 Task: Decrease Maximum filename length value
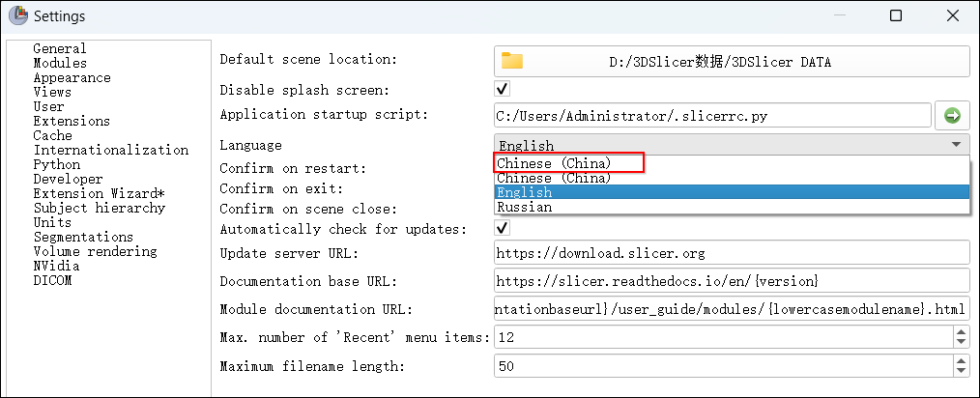click(x=960, y=372)
